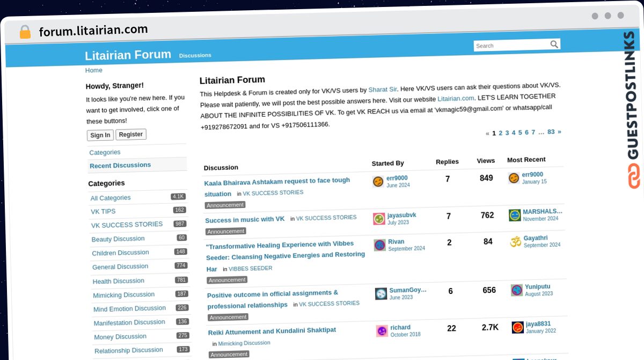Open All Categories list item
The height and width of the screenshot is (360, 644).
click(111, 198)
